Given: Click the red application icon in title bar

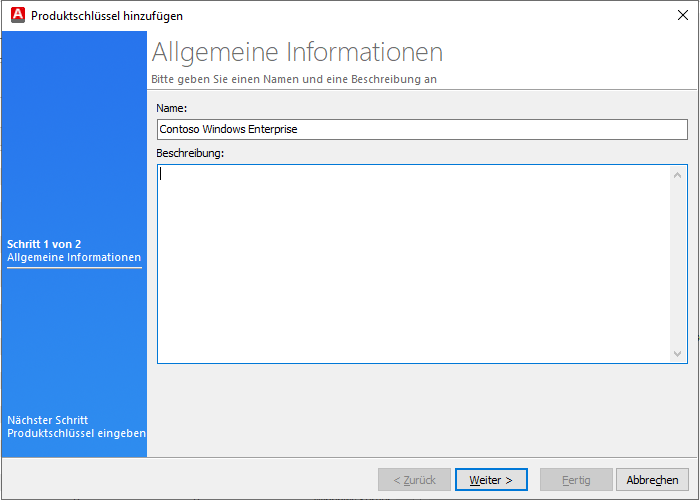Looking at the screenshot, I should [18, 16].
